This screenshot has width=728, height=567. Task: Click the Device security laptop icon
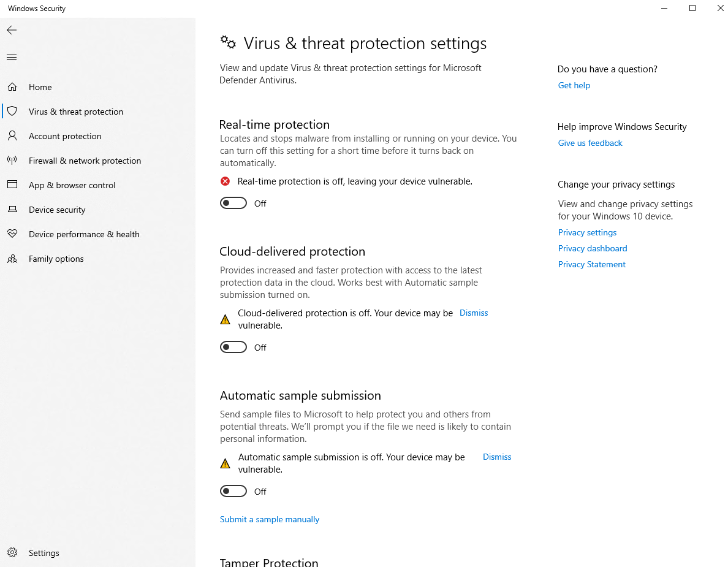click(x=12, y=210)
